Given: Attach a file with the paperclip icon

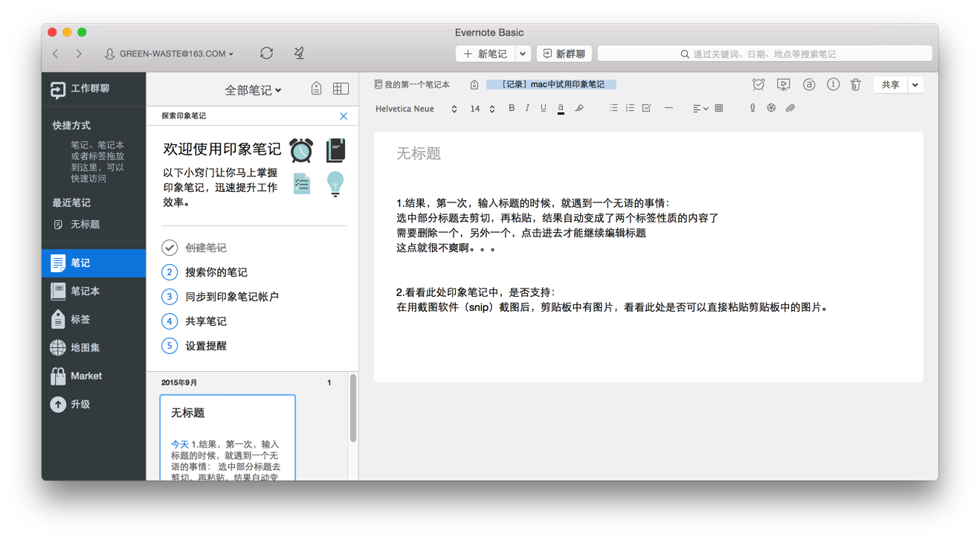Looking at the screenshot, I should click(790, 109).
